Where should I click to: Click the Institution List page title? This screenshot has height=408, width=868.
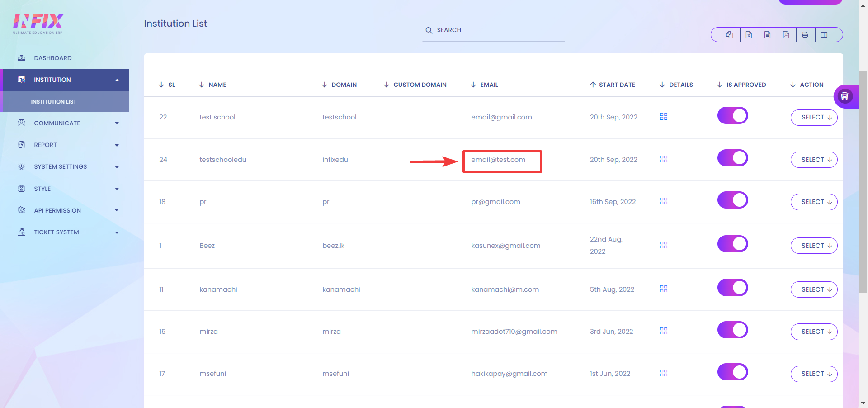pos(175,24)
